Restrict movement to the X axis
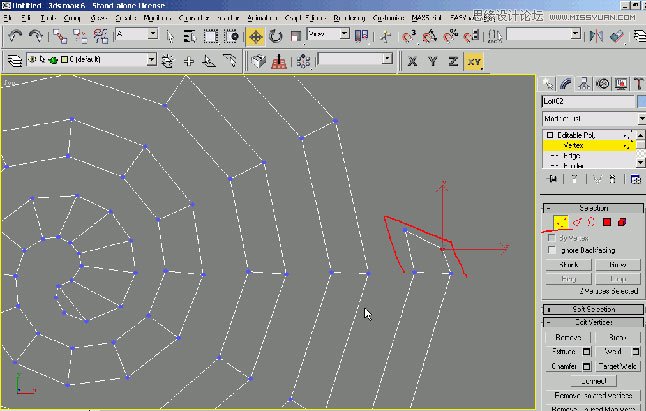The height and width of the screenshot is (411, 646). tap(412, 61)
